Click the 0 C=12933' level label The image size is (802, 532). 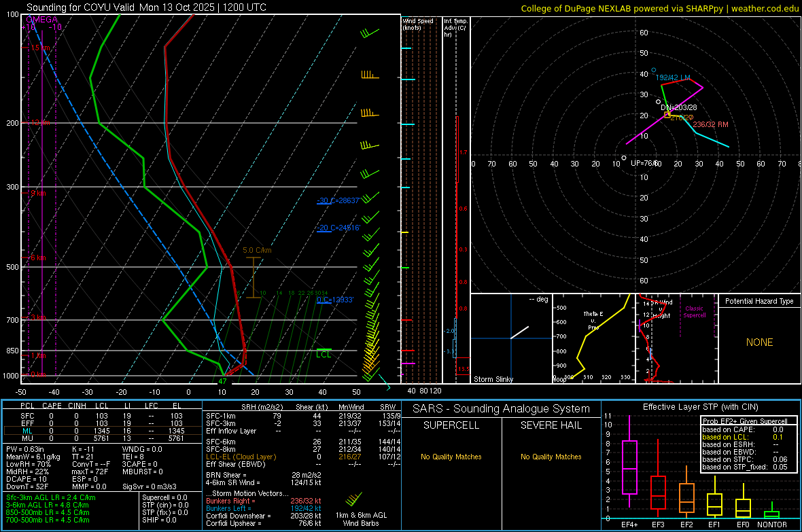point(335,300)
